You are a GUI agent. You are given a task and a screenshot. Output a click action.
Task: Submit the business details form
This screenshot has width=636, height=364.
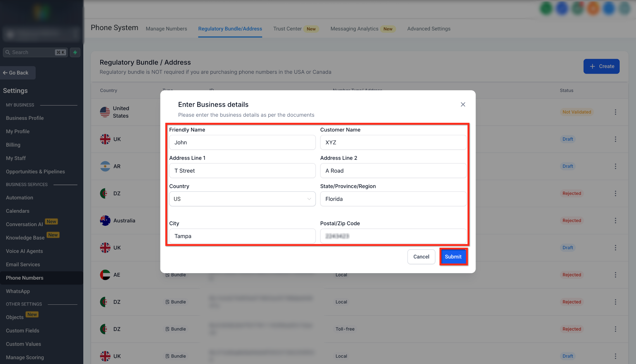pos(453,257)
